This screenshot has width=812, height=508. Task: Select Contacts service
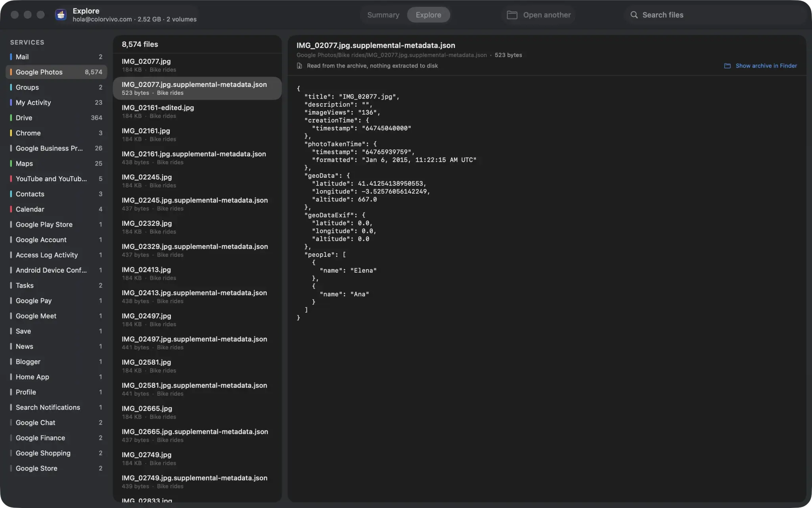point(56,194)
